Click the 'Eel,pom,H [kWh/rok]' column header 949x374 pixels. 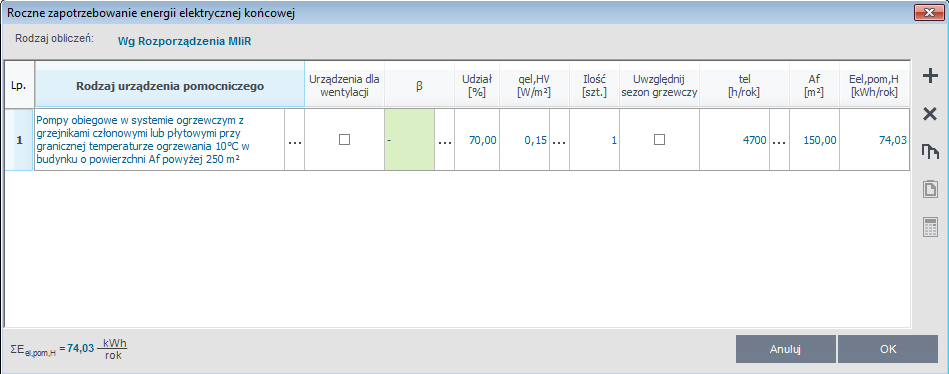874,85
